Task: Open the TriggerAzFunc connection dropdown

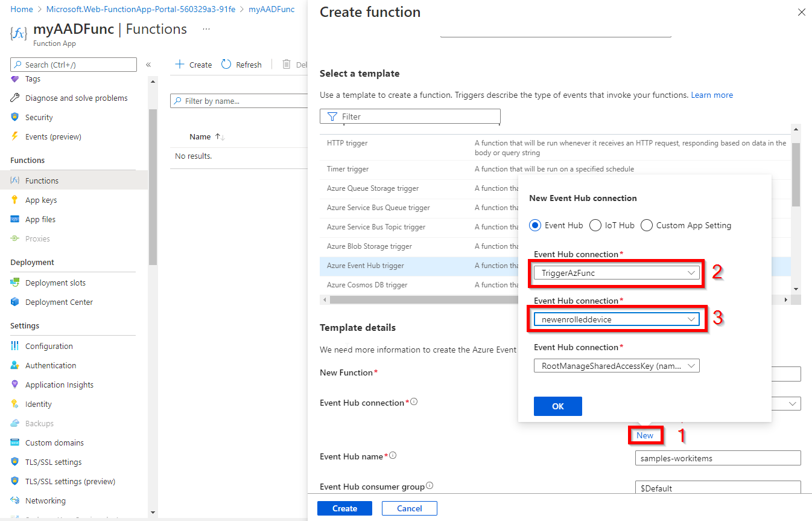Action: [x=616, y=272]
